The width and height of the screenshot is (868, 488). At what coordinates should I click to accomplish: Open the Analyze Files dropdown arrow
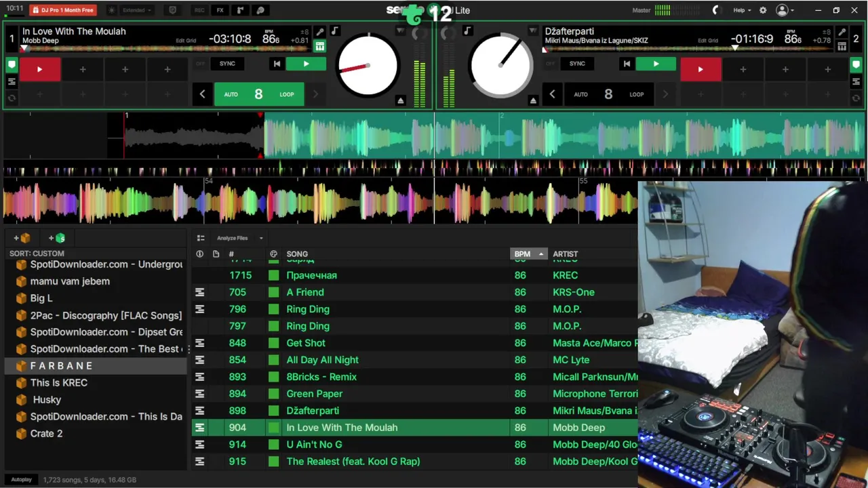tap(261, 238)
